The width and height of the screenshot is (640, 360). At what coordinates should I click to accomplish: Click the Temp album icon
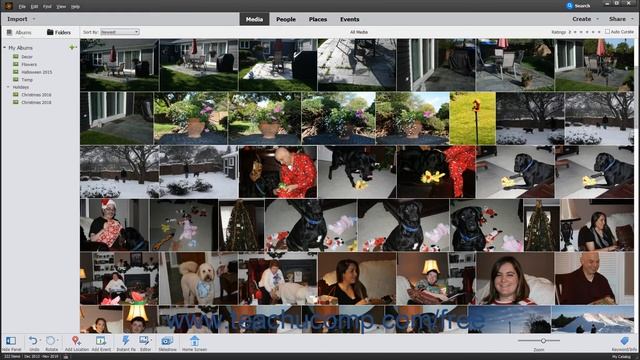point(16,80)
